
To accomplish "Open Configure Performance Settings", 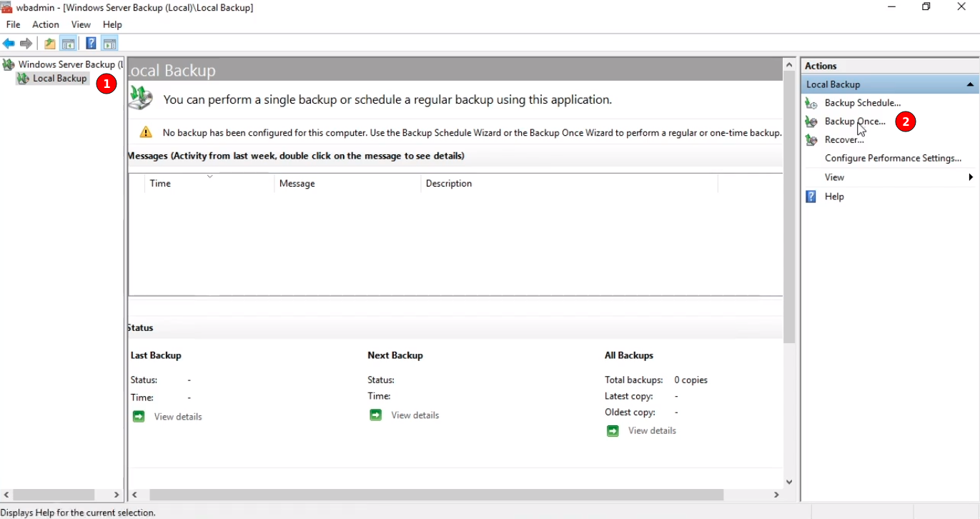I will tap(893, 158).
